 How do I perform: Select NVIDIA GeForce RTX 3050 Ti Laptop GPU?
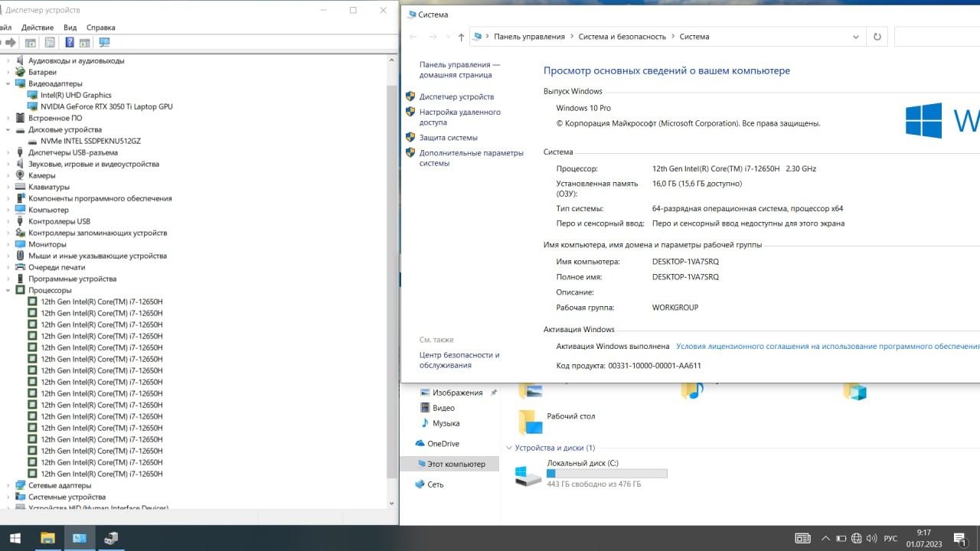tap(106, 106)
